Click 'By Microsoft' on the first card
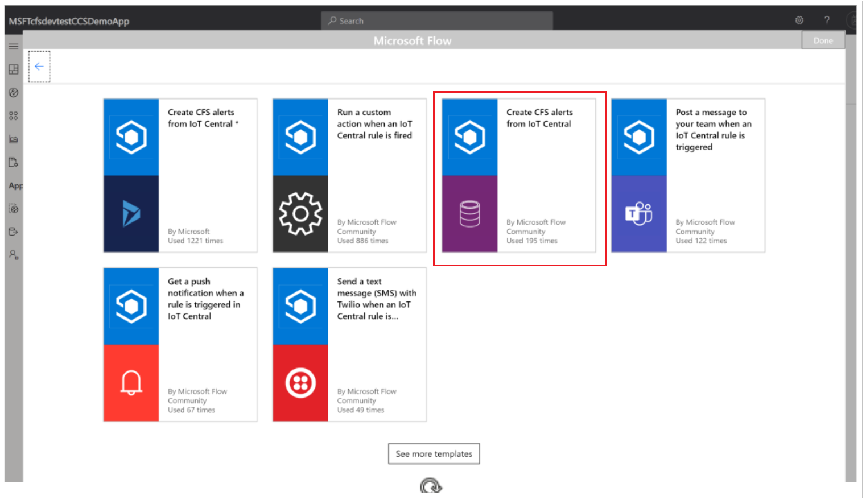The width and height of the screenshot is (866, 504). click(x=189, y=232)
